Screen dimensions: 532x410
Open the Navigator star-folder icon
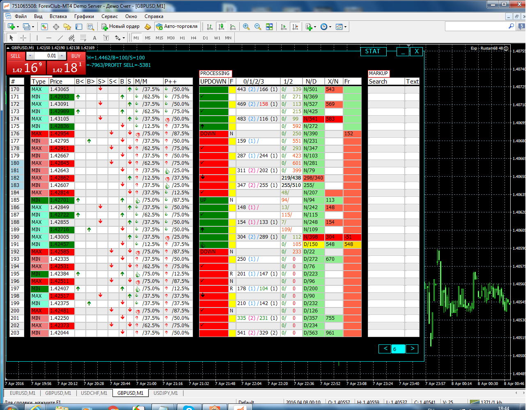(67, 27)
